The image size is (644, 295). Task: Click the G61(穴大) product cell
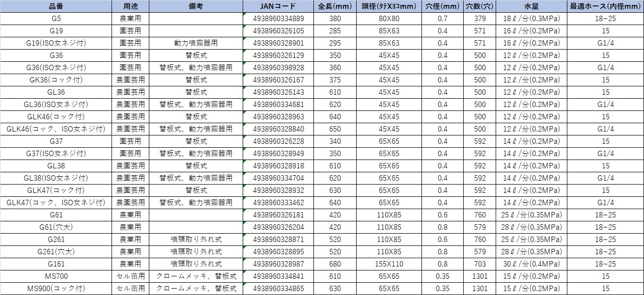pos(56,227)
